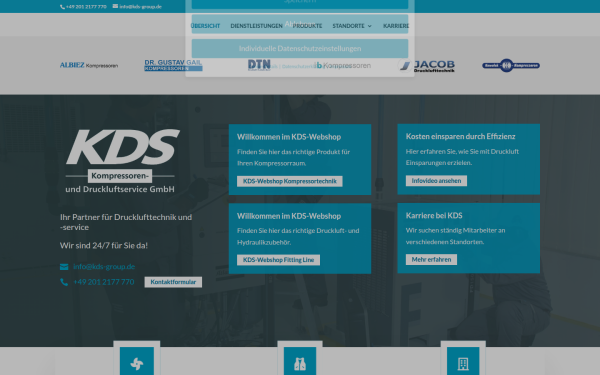Open the DTN logo

point(259,65)
